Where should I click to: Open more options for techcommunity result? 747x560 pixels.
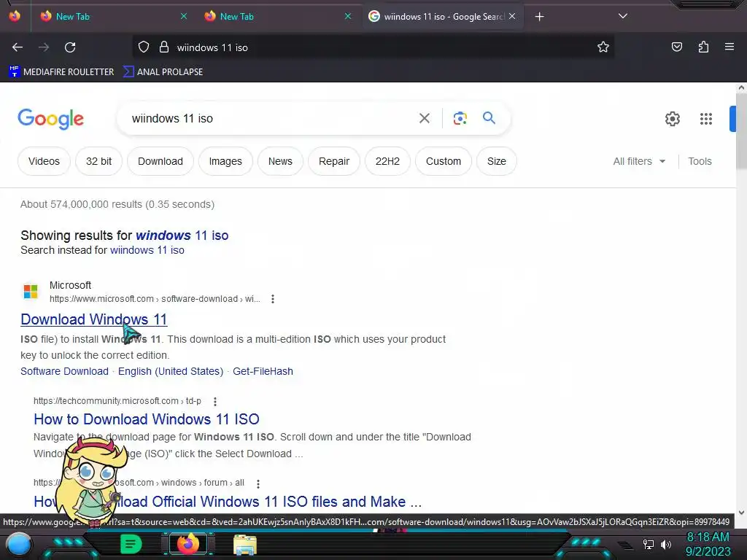[x=215, y=402]
